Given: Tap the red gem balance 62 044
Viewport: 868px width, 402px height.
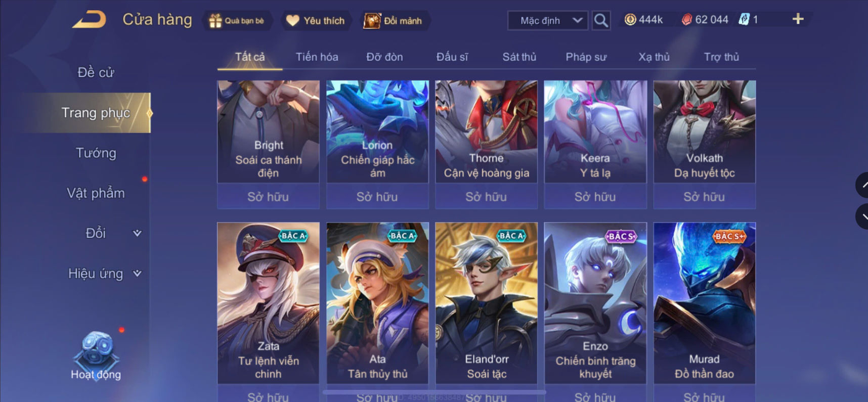Looking at the screenshot, I should pos(705,20).
